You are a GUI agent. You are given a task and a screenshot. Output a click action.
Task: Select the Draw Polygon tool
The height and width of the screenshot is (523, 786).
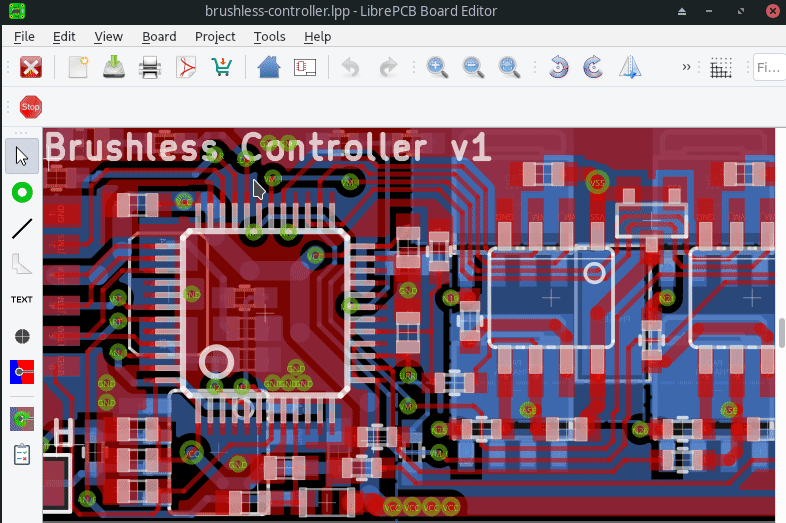pyautogui.click(x=22, y=264)
